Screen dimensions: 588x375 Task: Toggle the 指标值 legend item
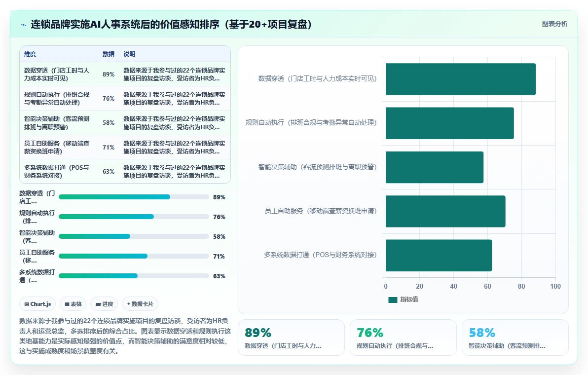(x=403, y=299)
